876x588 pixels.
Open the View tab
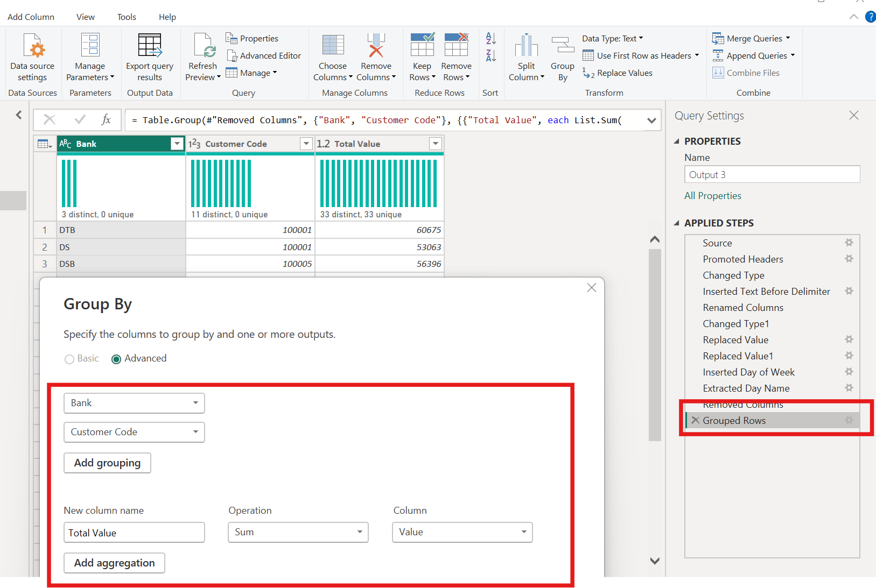86,17
